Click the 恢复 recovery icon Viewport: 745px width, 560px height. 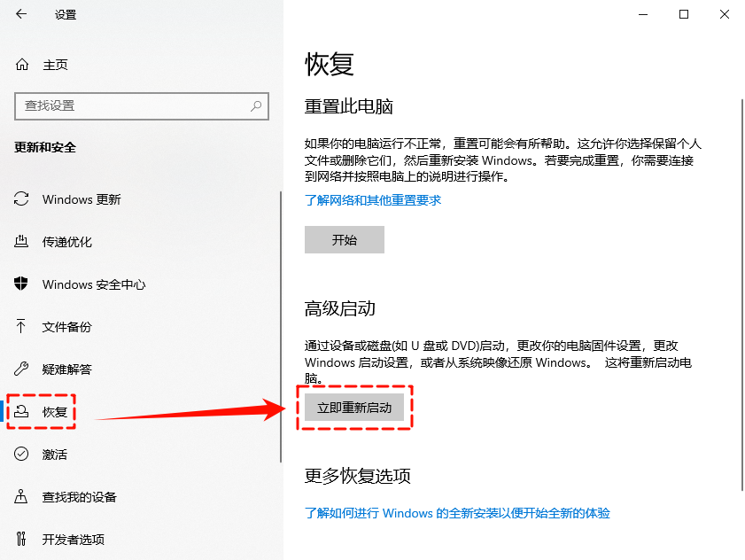coord(21,411)
